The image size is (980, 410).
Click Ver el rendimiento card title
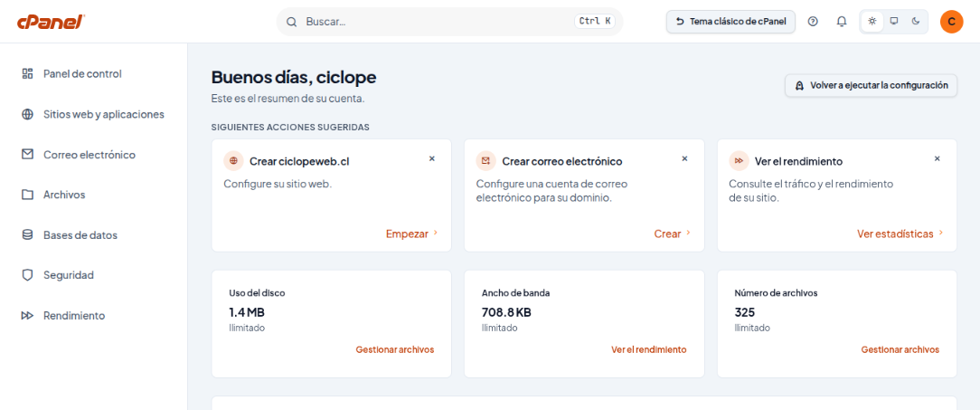(799, 161)
